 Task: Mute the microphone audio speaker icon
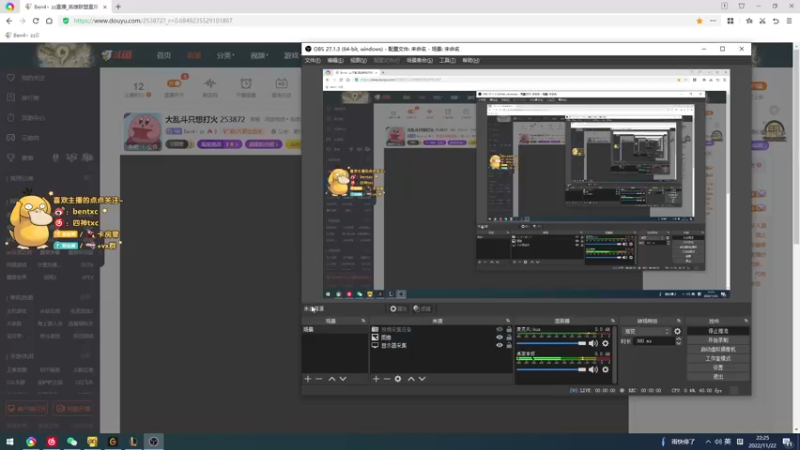pos(593,343)
